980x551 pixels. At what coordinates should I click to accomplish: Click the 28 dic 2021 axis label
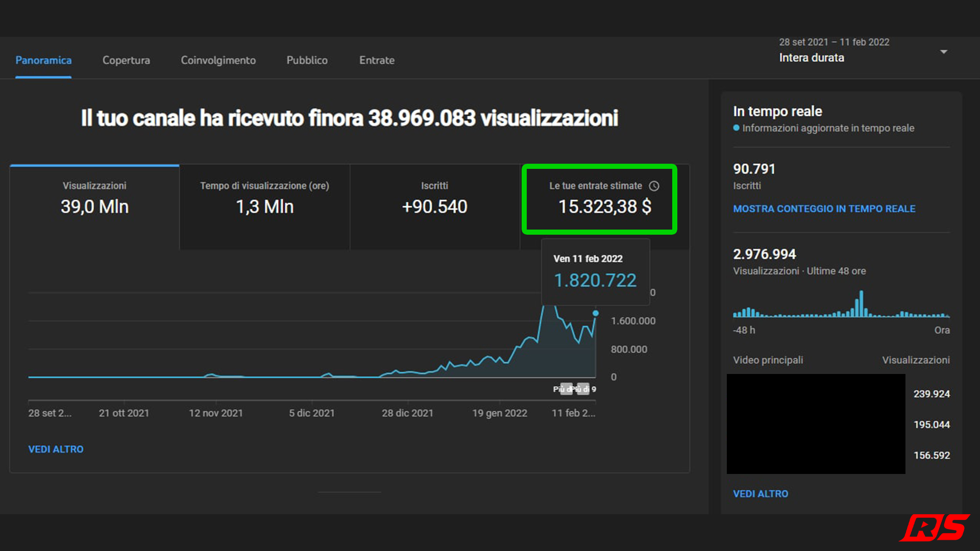(407, 413)
